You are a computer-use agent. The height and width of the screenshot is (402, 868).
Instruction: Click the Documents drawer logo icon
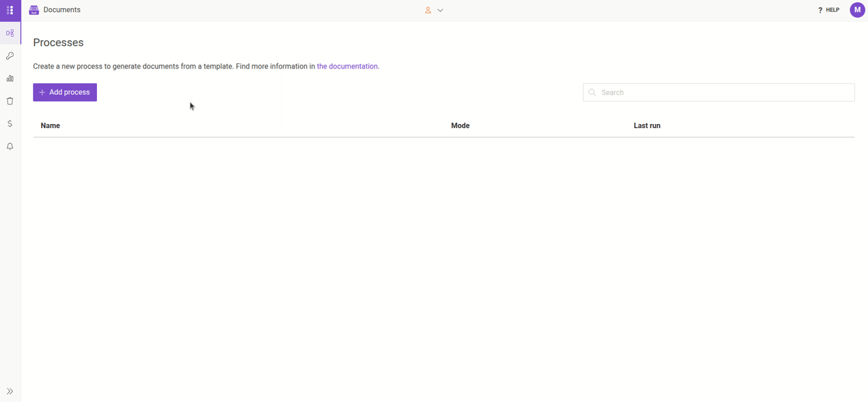pos(34,10)
